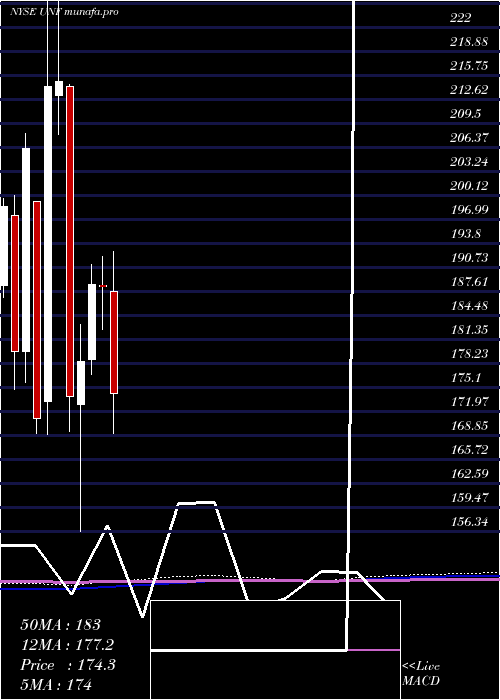Click the Price : 174.3 reading
This screenshot has width=500, height=700.
(x=68, y=665)
